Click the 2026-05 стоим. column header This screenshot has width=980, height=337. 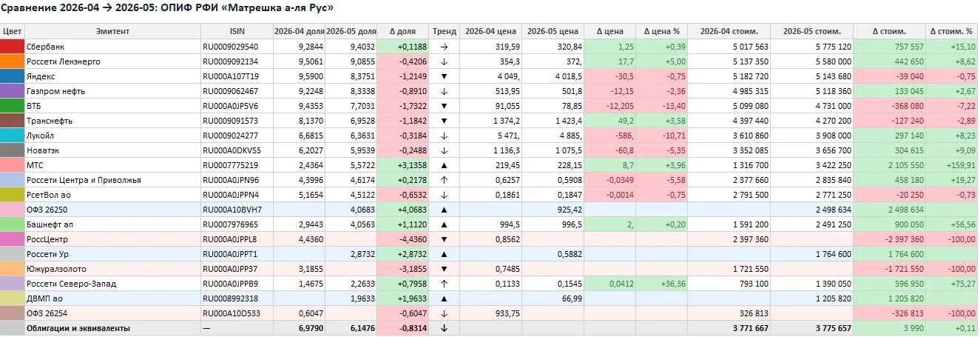(x=811, y=31)
